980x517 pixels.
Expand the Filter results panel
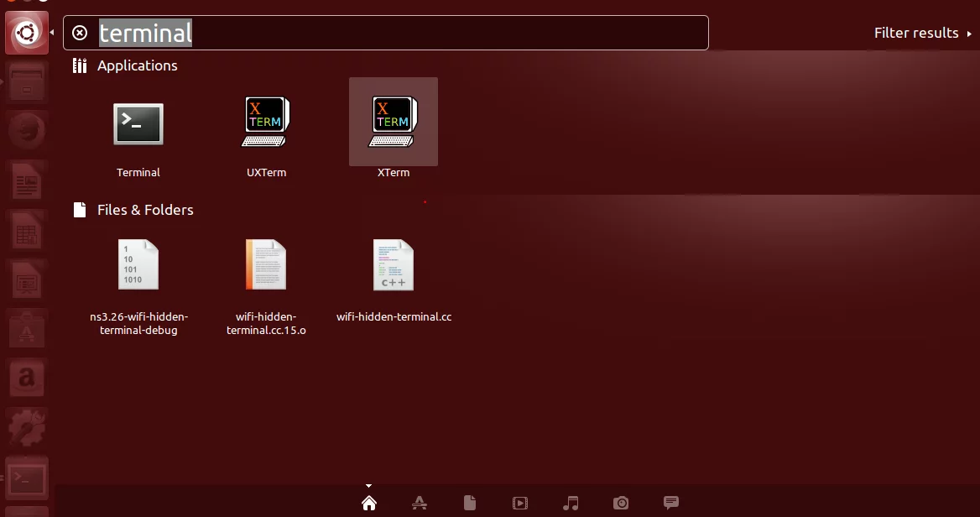922,33
